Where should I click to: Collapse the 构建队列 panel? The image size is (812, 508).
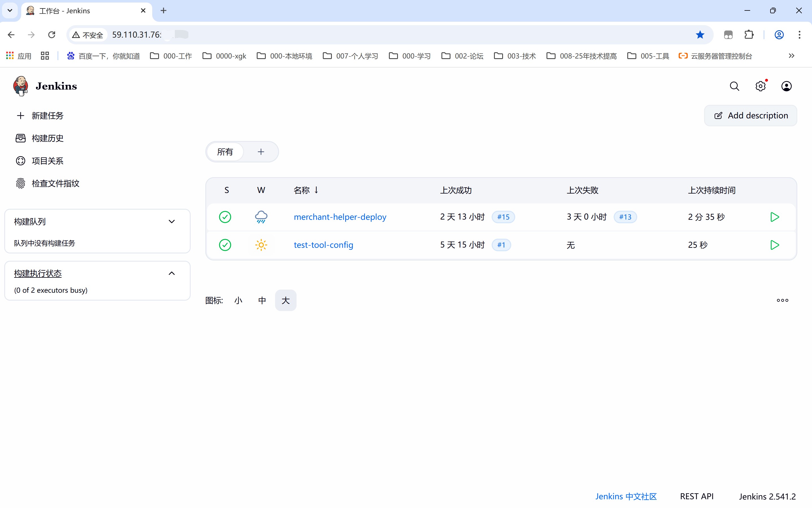172,222
